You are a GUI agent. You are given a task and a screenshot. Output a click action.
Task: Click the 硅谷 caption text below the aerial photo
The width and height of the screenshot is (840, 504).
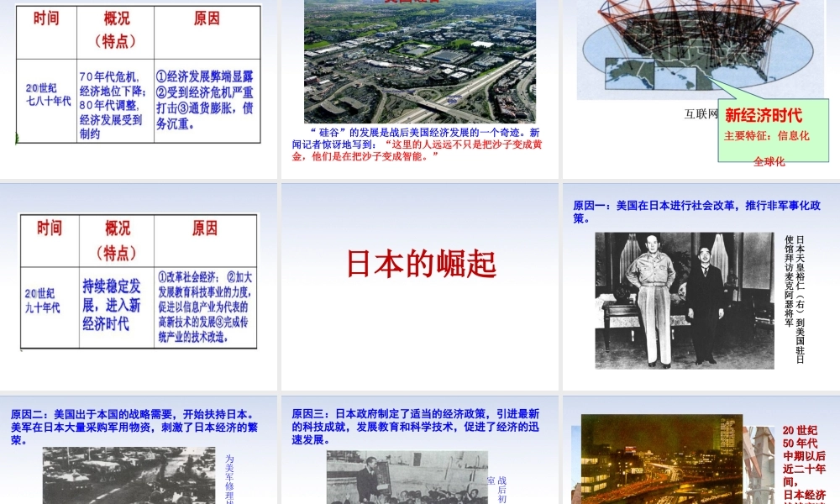[x=419, y=144]
